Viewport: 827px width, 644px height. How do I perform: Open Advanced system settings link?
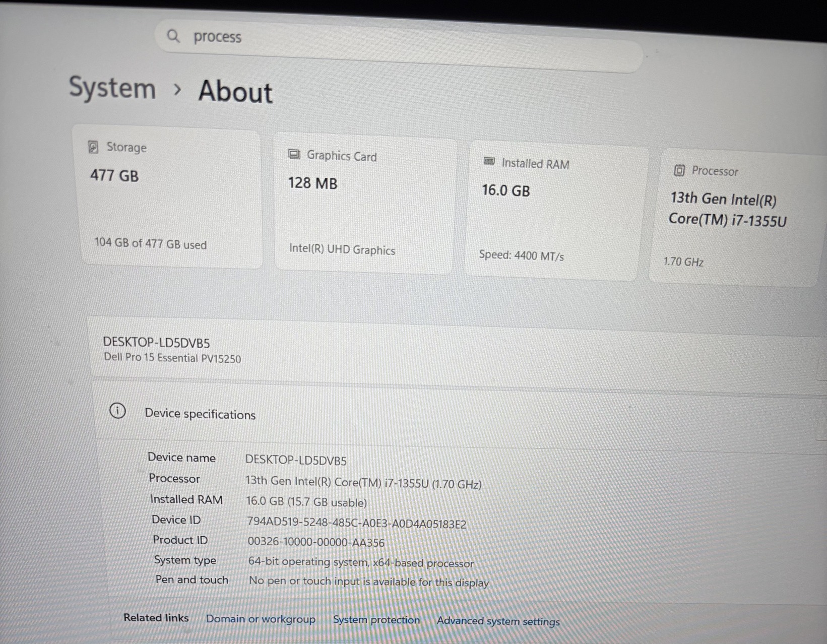click(x=498, y=621)
